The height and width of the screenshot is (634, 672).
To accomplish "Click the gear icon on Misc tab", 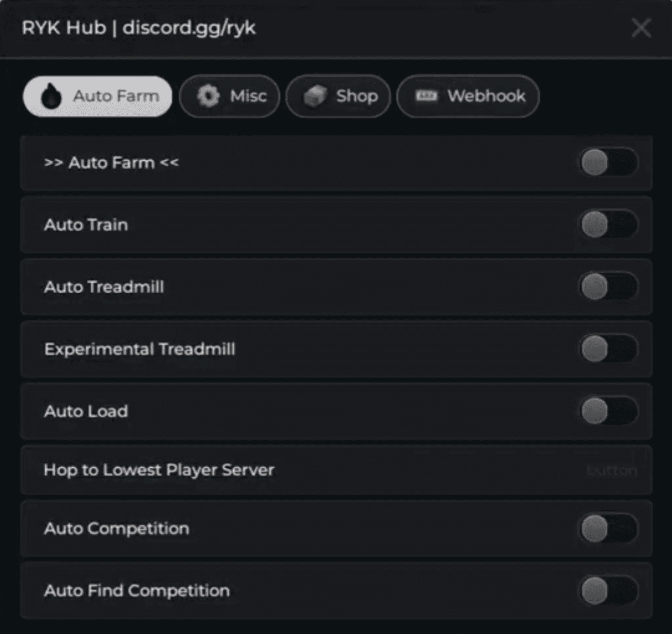I will point(208,96).
